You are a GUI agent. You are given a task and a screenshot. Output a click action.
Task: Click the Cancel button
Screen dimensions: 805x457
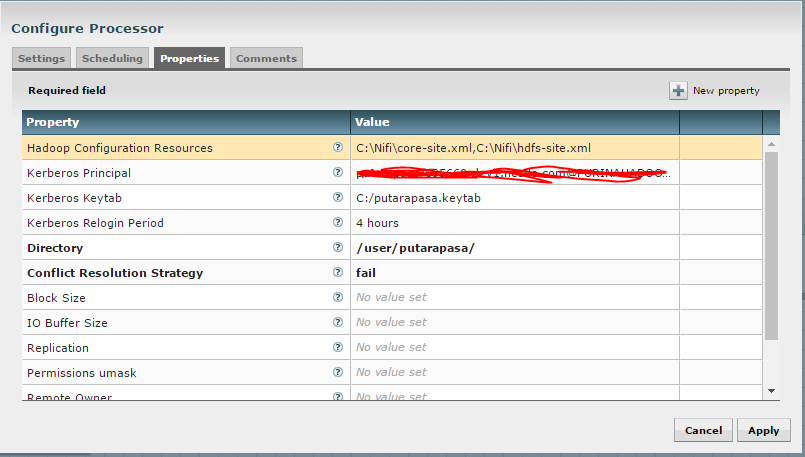[x=703, y=430]
